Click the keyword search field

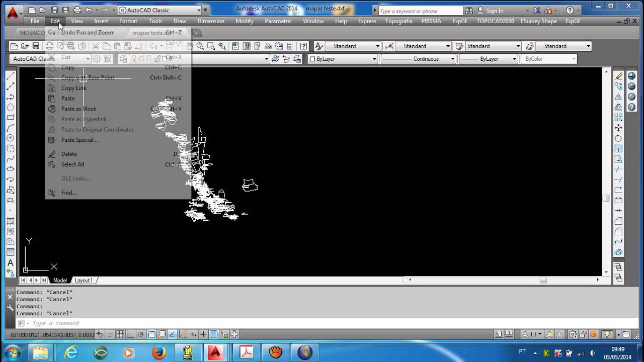(x=420, y=11)
